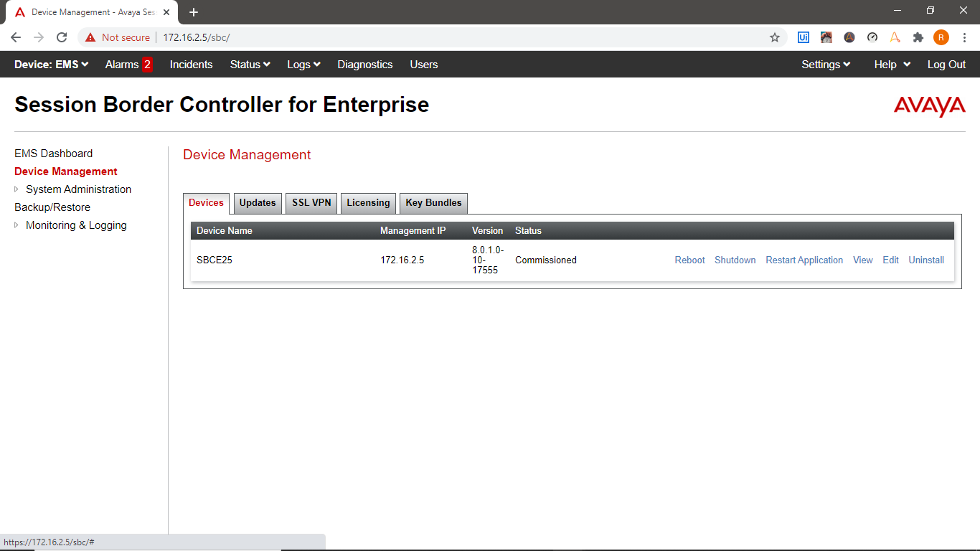980x551 pixels.
Task: Switch to the Key Bundles tab
Action: click(x=433, y=203)
